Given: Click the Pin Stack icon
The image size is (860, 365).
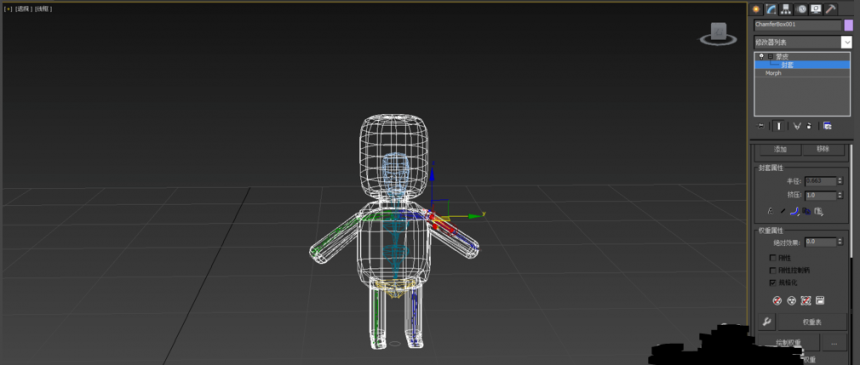Looking at the screenshot, I should tap(761, 126).
